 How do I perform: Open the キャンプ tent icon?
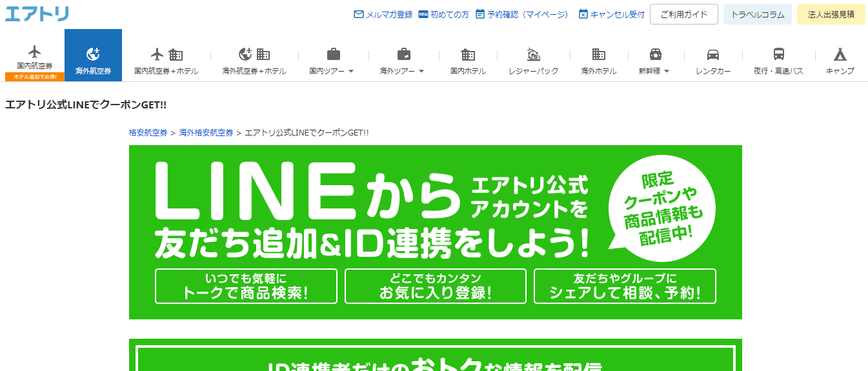pyautogui.click(x=840, y=55)
